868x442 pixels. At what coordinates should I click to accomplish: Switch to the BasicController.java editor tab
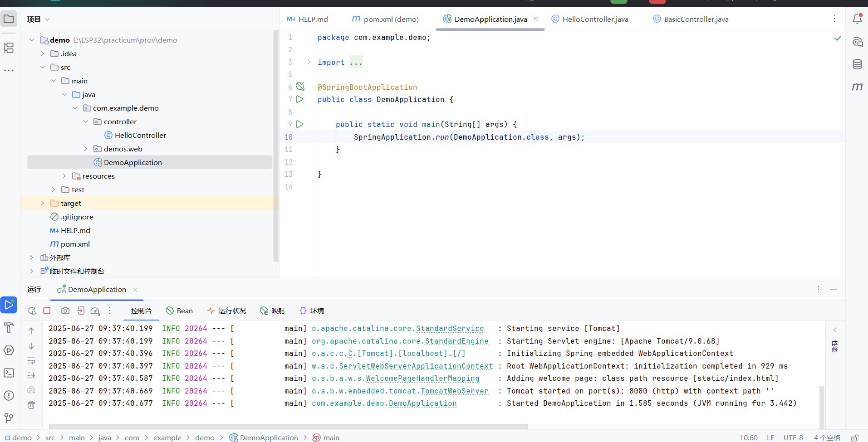click(691, 19)
